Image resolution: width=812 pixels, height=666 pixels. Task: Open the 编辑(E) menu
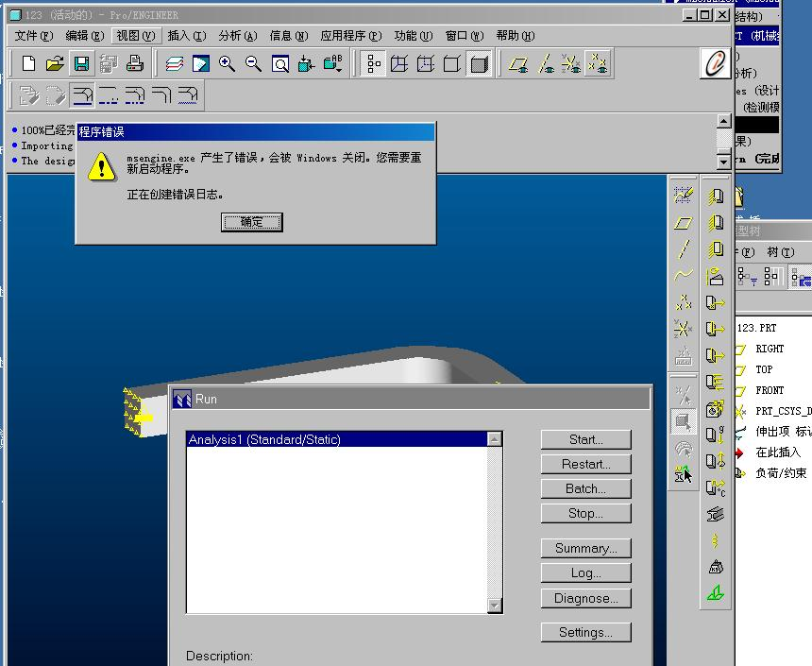tap(85, 36)
